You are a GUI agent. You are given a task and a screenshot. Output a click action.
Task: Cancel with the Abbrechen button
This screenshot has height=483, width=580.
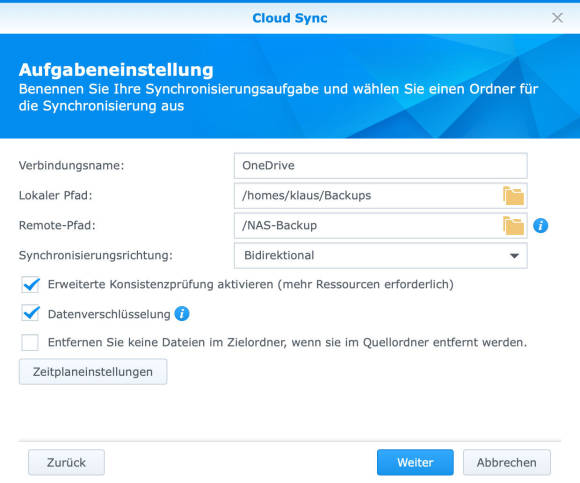coord(507,462)
